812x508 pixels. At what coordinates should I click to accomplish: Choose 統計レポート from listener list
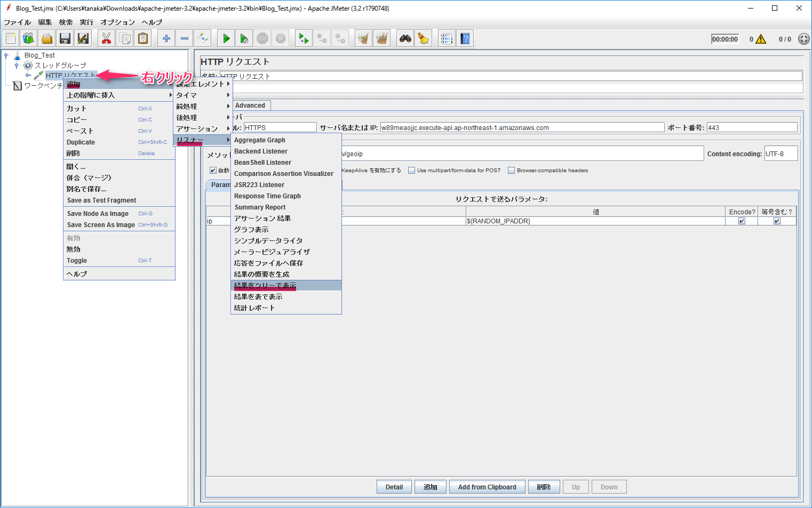pyautogui.click(x=286, y=308)
